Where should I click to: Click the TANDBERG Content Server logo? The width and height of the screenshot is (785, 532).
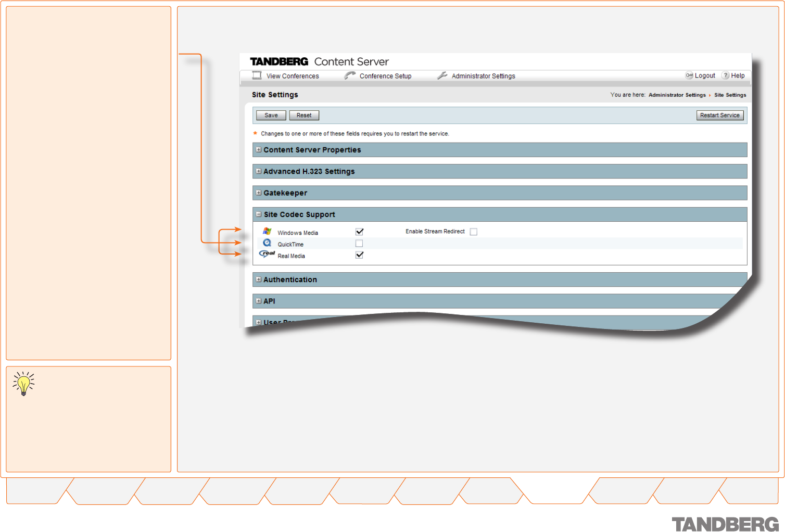pyautogui.click(x=319, y=61)
